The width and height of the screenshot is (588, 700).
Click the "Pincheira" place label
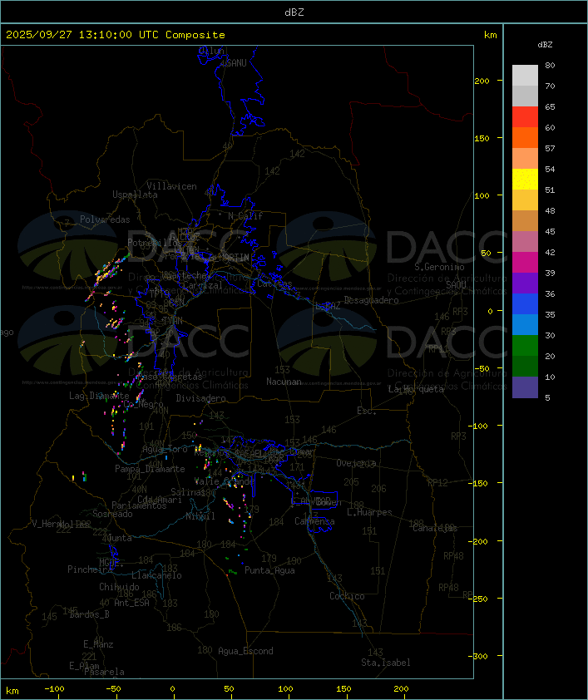pos(90,569)
